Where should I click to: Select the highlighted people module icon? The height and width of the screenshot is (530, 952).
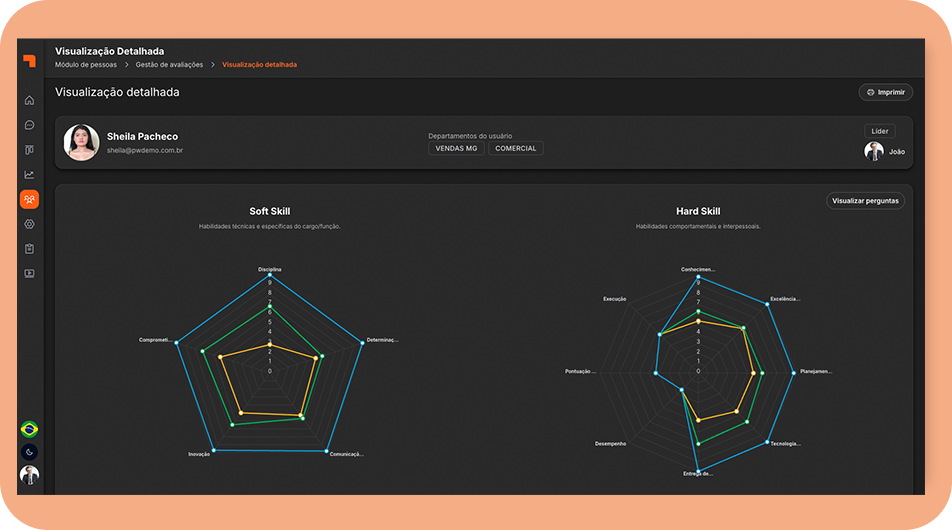[x=29, y=199]
